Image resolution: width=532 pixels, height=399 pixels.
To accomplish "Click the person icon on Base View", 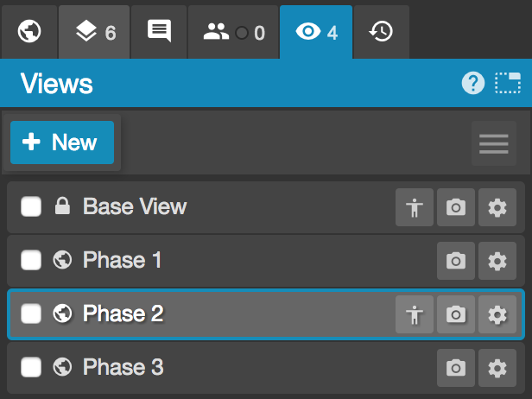I will (415, 208).
